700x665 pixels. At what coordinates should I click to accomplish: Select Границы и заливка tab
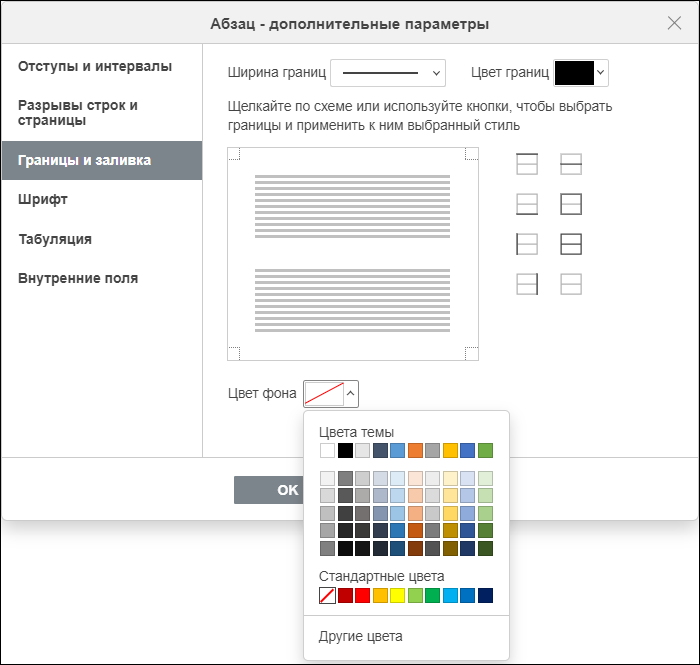pos(102,160)
